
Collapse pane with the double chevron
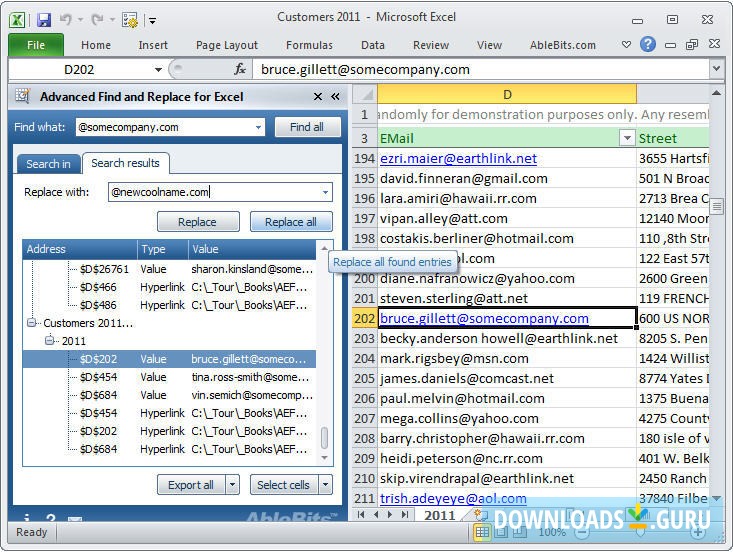coord(335,96)
